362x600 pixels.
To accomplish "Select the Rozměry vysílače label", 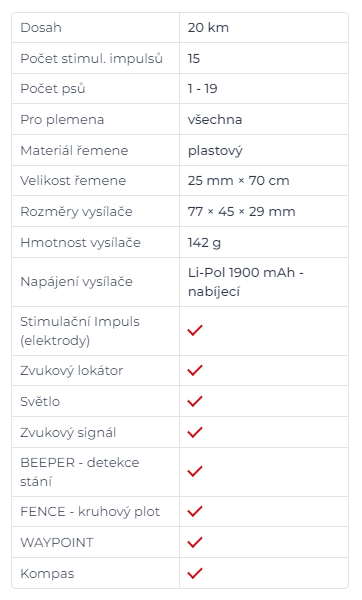I will click(x=76, y=212).
